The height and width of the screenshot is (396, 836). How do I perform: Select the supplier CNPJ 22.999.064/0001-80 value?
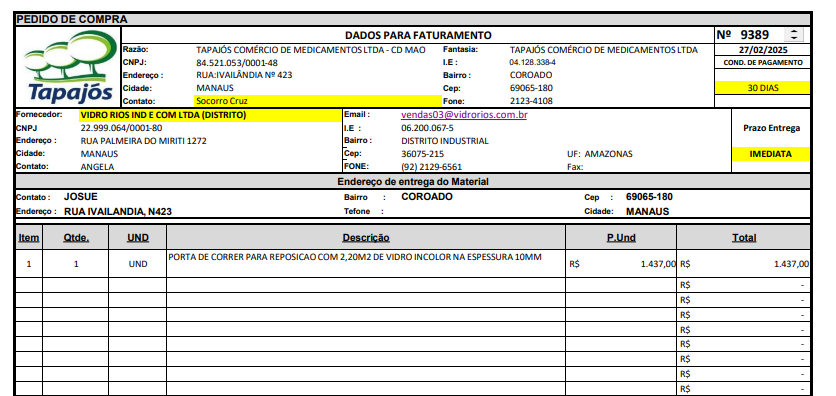[122, 128]
